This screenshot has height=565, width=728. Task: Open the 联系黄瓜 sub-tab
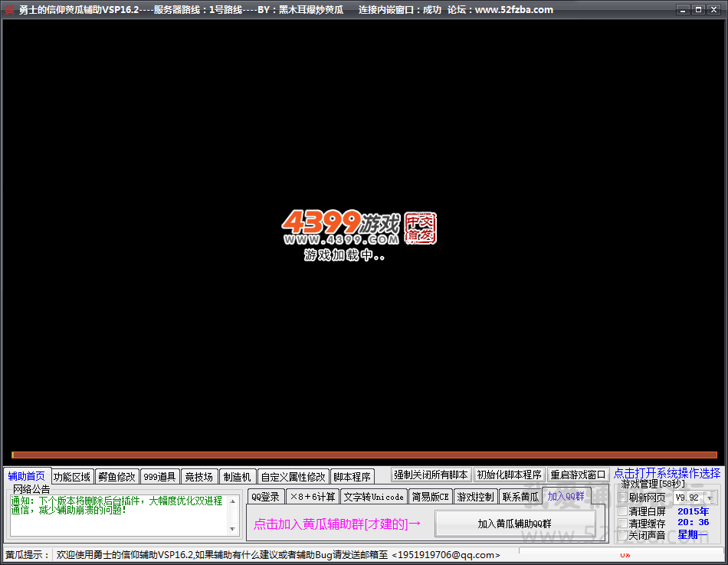point(520,497)
